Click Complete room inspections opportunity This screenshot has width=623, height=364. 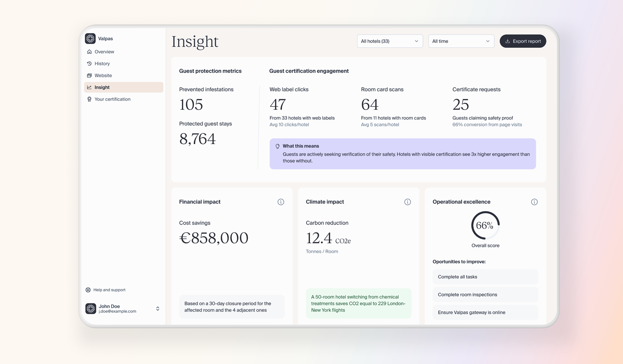click(x=485, y=295)
